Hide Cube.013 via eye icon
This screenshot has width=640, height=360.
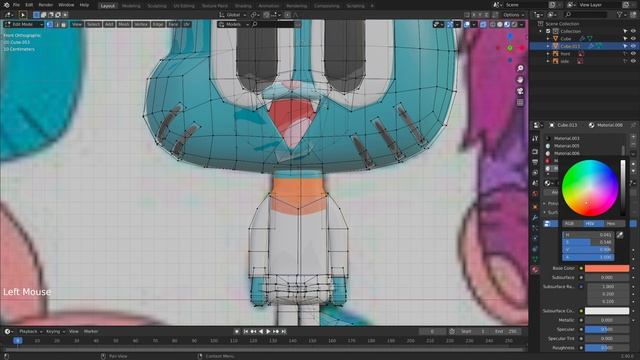(633, 46)
